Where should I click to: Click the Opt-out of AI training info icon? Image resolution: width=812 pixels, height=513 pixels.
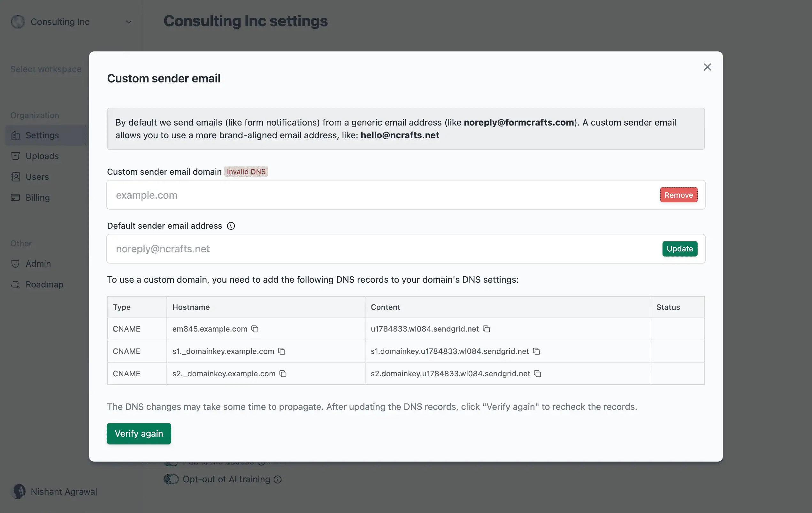(x=278, y=479)
